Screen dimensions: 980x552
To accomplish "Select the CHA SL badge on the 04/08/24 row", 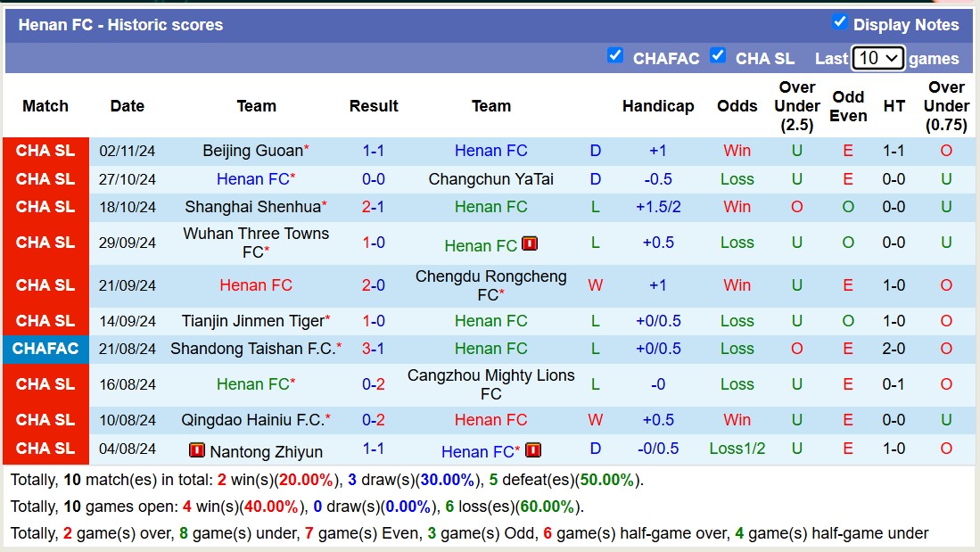I will (x=45, y=450).
